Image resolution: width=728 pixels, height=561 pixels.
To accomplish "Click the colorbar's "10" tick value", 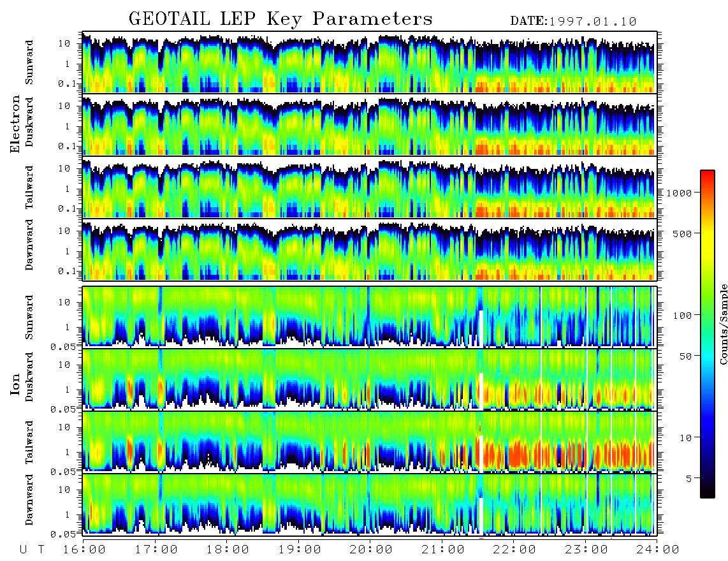I will click(x=685, y=438).
